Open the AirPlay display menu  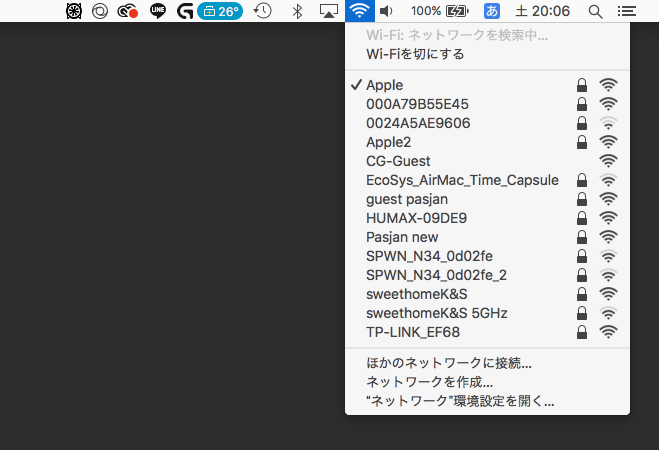328,11
